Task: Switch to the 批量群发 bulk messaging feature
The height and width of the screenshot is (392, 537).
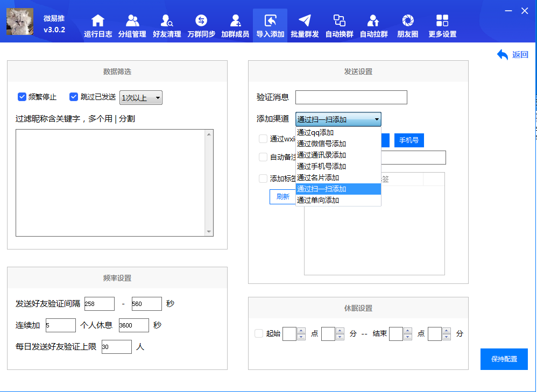Action: 304,24
